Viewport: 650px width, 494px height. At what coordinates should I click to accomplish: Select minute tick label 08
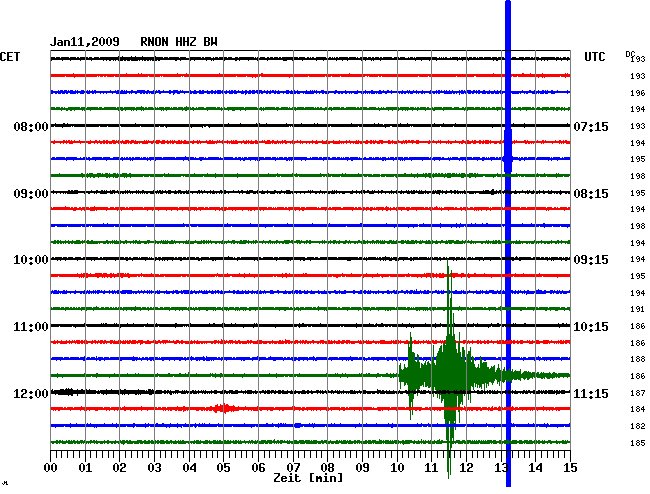pos(327,468)
